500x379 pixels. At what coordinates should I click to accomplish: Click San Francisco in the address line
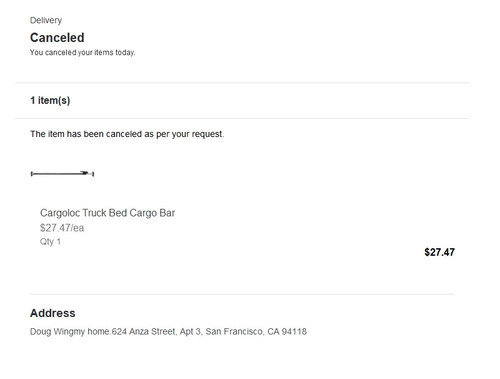[x=234, y=332]
